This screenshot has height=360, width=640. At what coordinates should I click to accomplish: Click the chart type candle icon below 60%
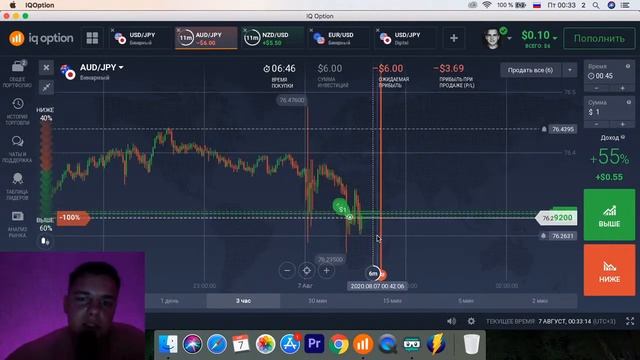(x=45, y=242)
